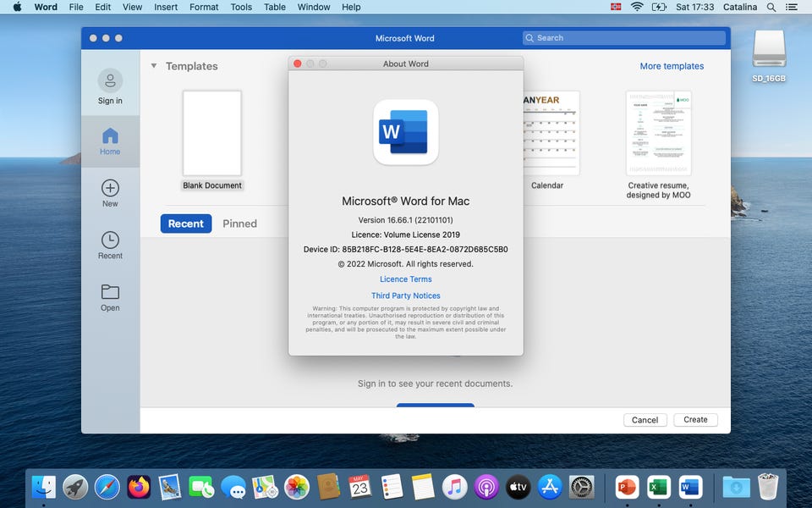Click the More templates link
812x508 pixels.
672,66
